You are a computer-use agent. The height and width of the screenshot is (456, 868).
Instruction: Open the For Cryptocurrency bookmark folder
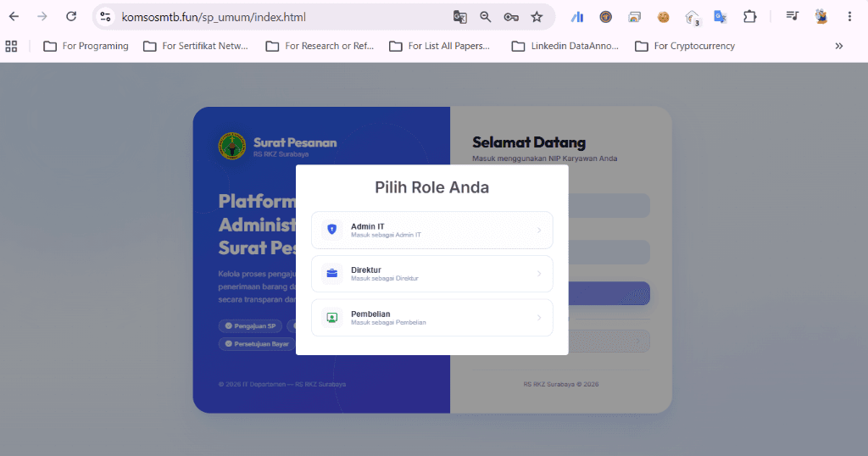click(x=685, y=46)
